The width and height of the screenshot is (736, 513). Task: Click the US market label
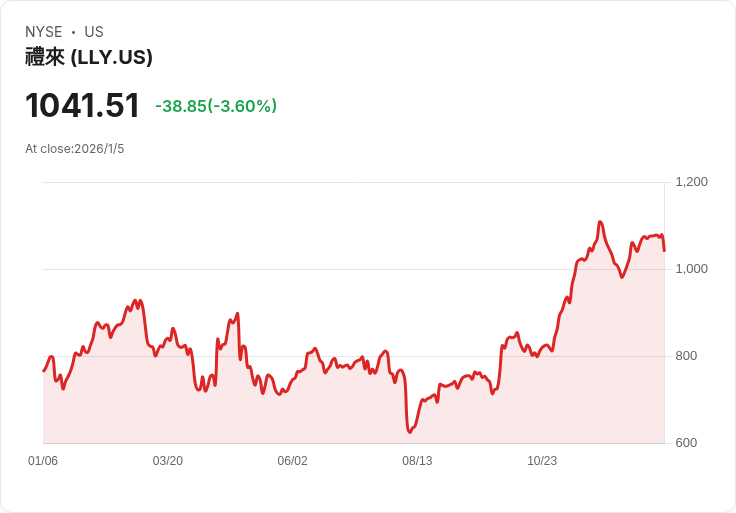[94, 32]
